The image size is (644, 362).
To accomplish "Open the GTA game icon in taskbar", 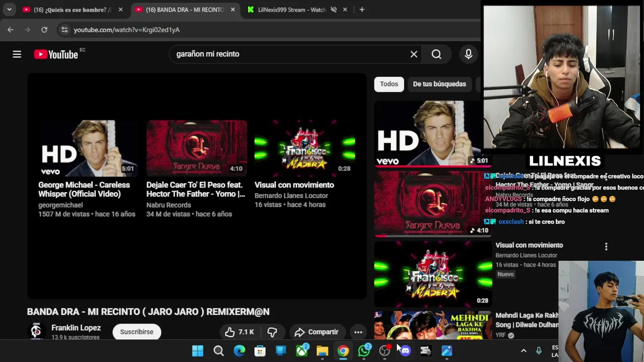I will pos(426,351).
